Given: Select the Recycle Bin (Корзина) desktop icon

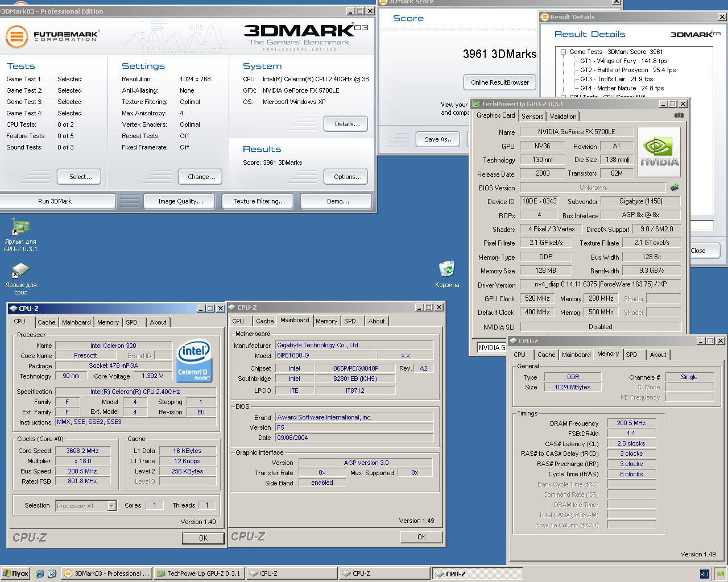Looking at the screenshot, I should (447, 275).
